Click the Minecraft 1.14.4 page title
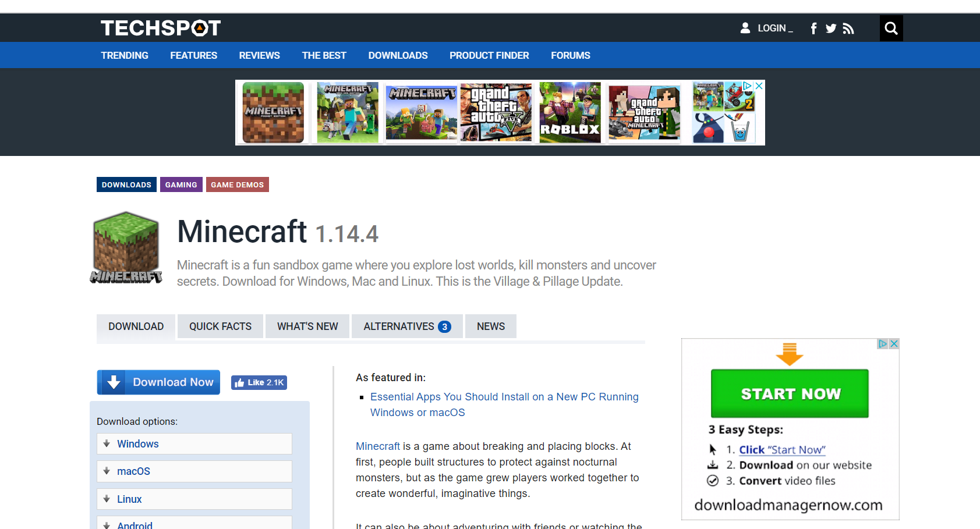The image size is (980, 529). [x=278, y=232]
